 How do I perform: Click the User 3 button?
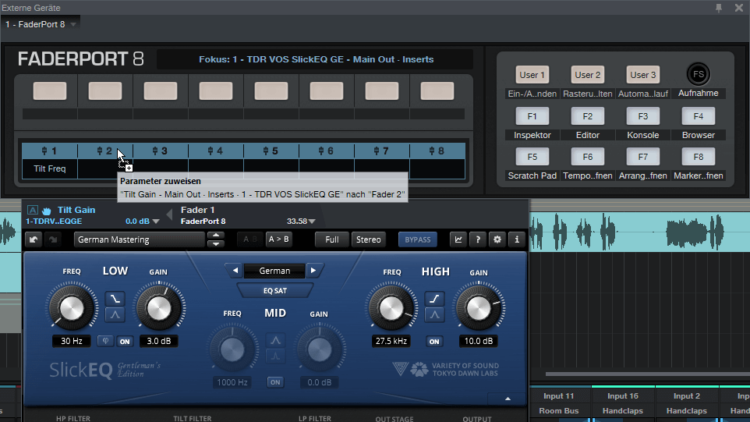pyautogui.click(x=643, y=75)
